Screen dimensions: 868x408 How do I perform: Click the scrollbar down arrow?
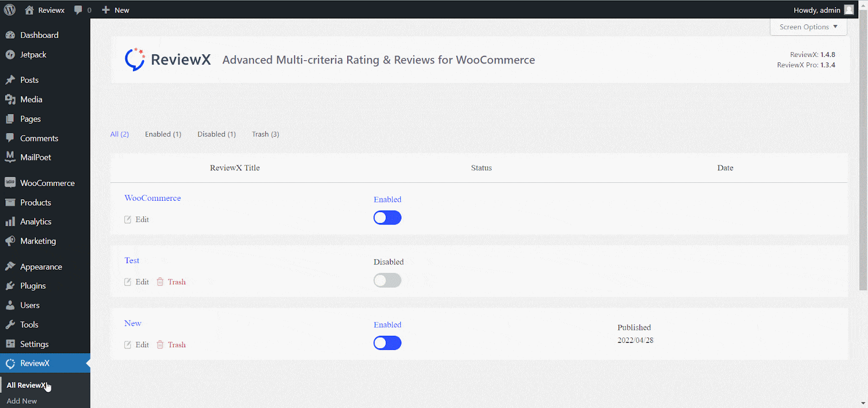point(863,404)
